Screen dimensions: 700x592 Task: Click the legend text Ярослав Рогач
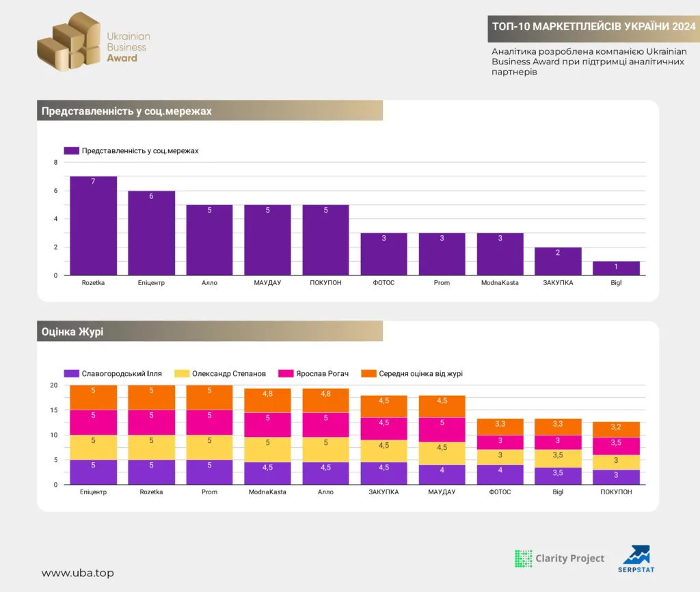pyautogui.click(x=323, y=374)
